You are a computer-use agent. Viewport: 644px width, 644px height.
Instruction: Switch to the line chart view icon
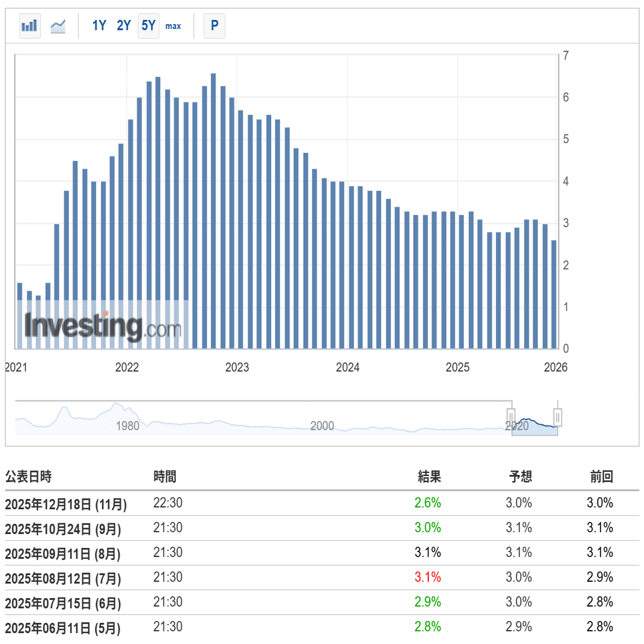pyautogui.click(x=58, y=26)
